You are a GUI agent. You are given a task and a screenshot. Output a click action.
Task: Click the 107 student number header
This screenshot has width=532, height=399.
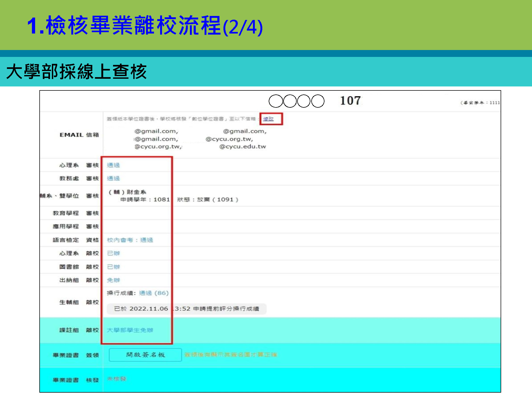click(351, 101)
